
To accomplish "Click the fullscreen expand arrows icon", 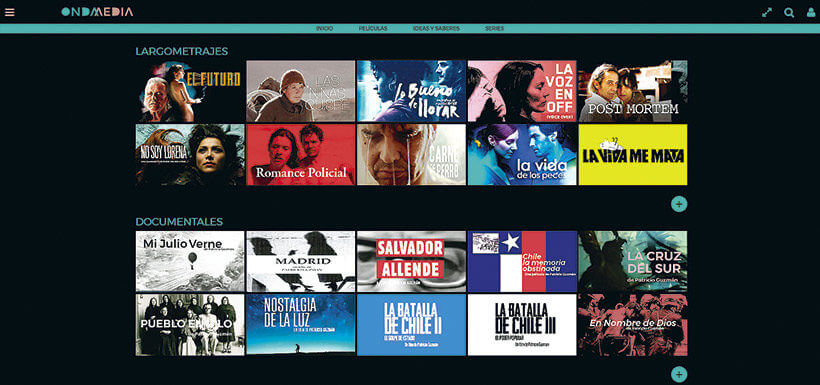I will click(x=767, y=13).
